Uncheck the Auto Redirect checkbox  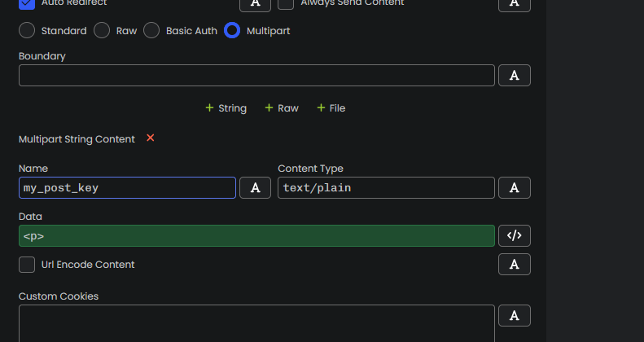[x=27, y=3]
